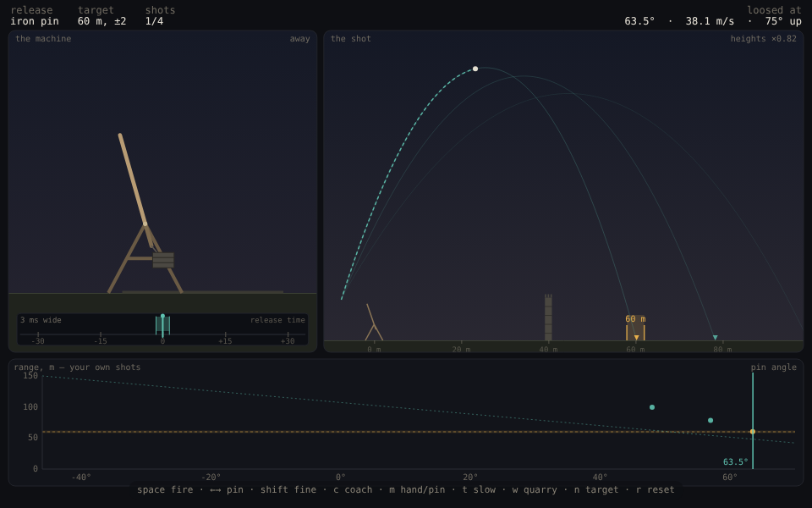Toggle 'm hand/pin' mode hint
The width and height of the screenshot is (812, 508).
coord(417,490)
